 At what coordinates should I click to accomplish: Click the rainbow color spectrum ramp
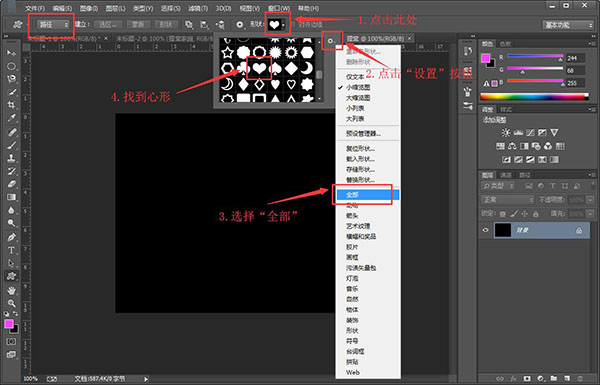[535, 97]
